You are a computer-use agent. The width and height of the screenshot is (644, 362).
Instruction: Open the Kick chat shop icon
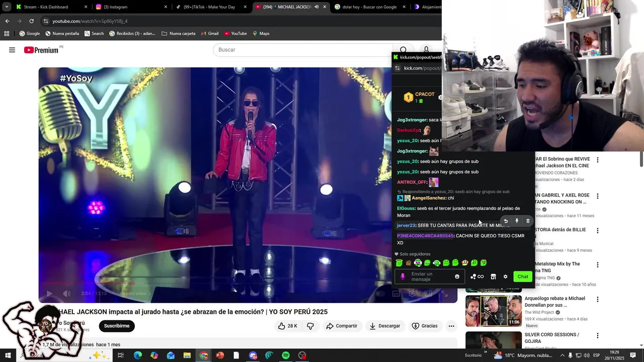click(x=493, y=277)
